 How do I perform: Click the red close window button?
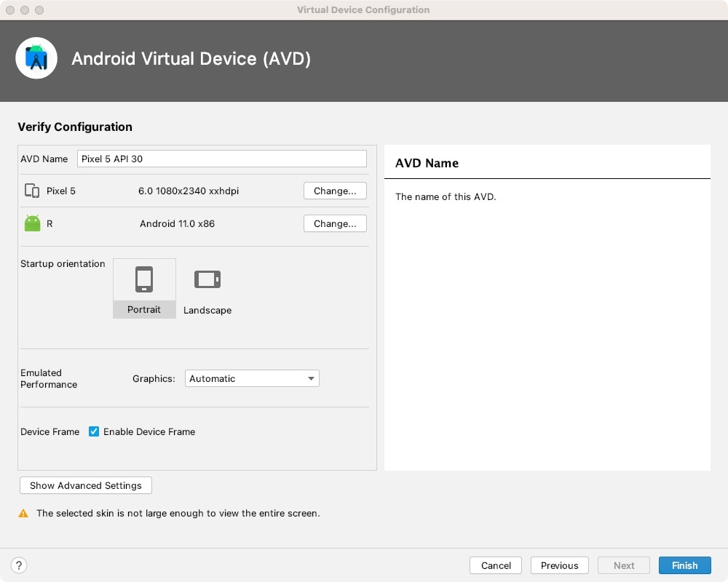[10, 9]
